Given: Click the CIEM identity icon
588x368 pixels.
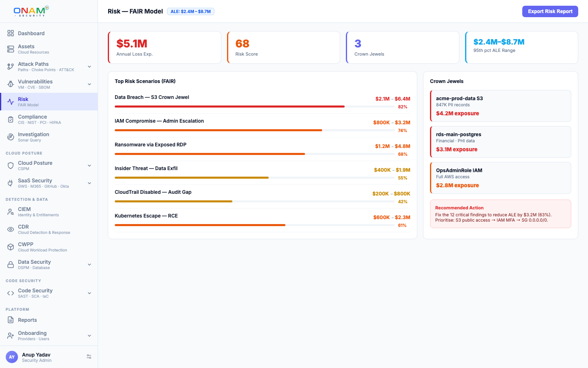Looking at the screenshot, I should click(x=11, y=212).
